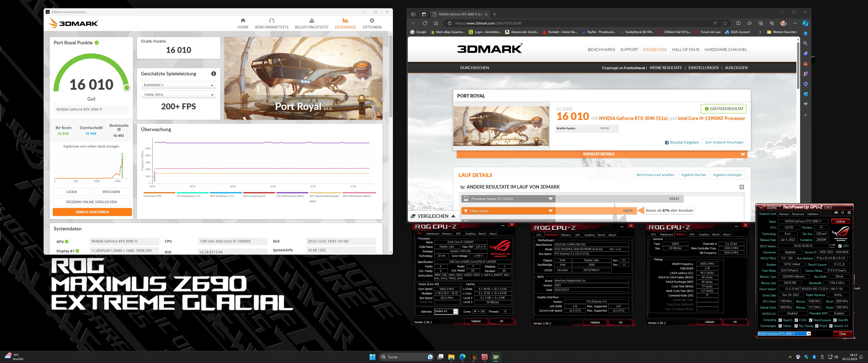Click the Edge sidebar search icon
Image resolution: width=868 pixels, height=363 pixels.
click(x=806, y=43)
